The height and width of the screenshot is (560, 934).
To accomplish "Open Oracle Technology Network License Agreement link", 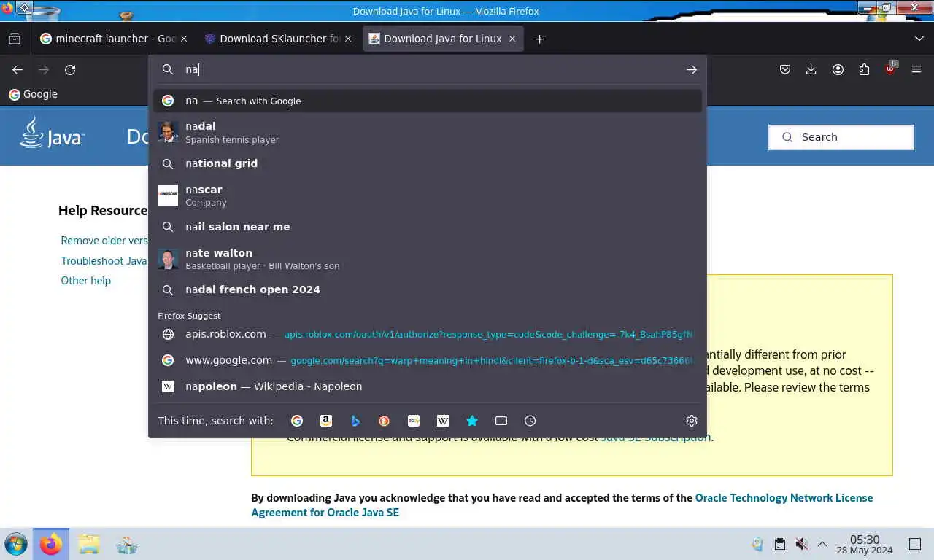I will tap(562, 505).
